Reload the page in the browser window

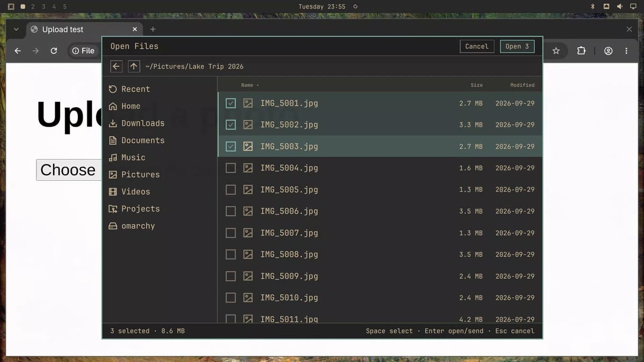54,51
